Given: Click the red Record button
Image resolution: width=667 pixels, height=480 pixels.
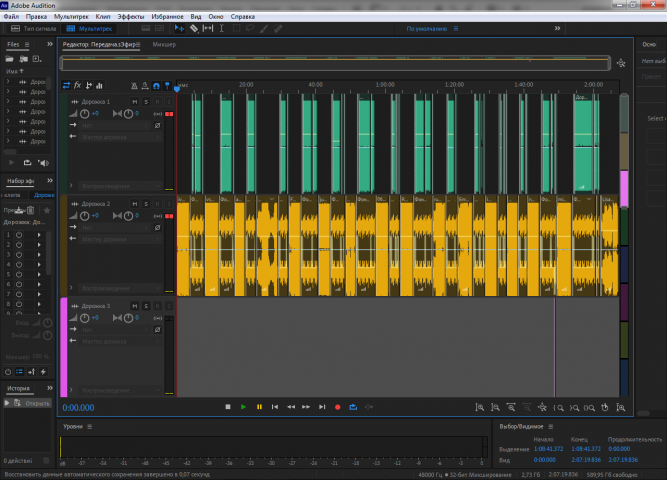Looking at the screenshot, I should (337, 407).
